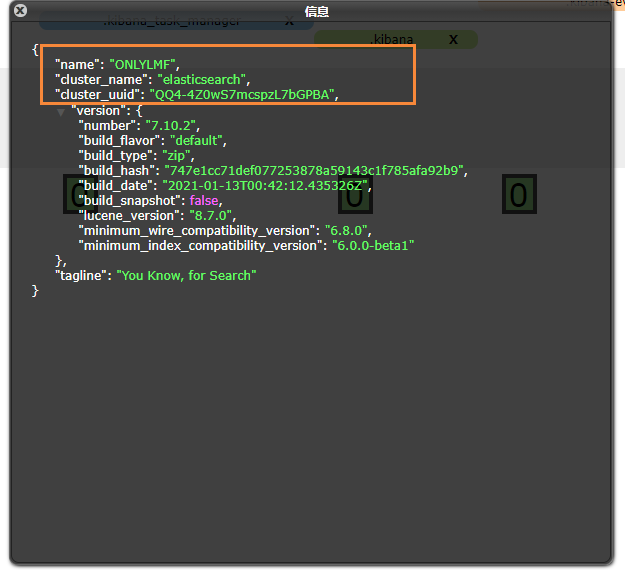The width and height of the screenshot is (625, 580).
Task: Click the "cluster_name" key label
Action: point(101,80)
